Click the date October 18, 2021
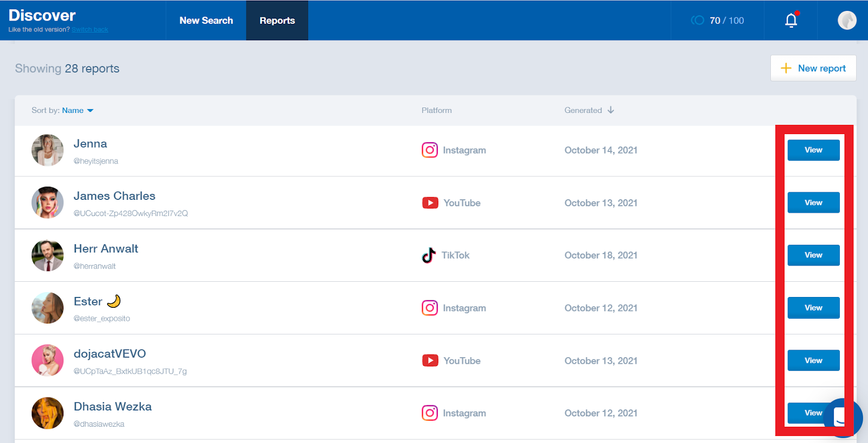The image size is (868, 443). pyautogui.click(x=601, y=255)
